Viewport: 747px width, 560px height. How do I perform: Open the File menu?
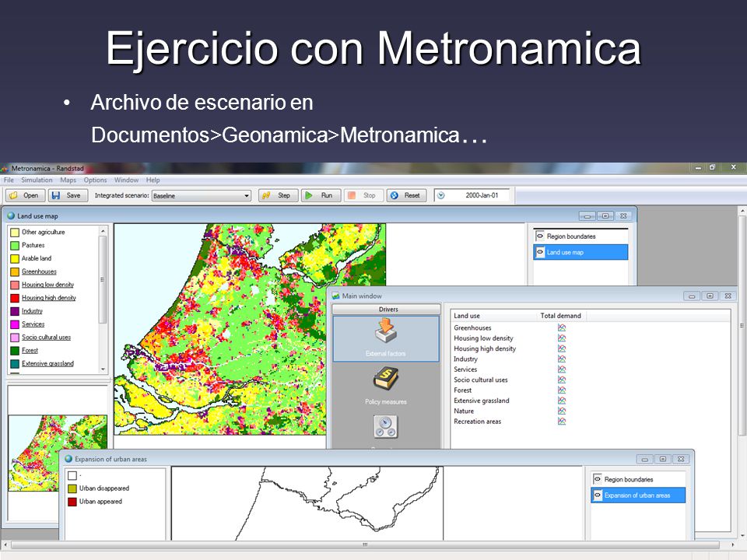click(9, 180)
